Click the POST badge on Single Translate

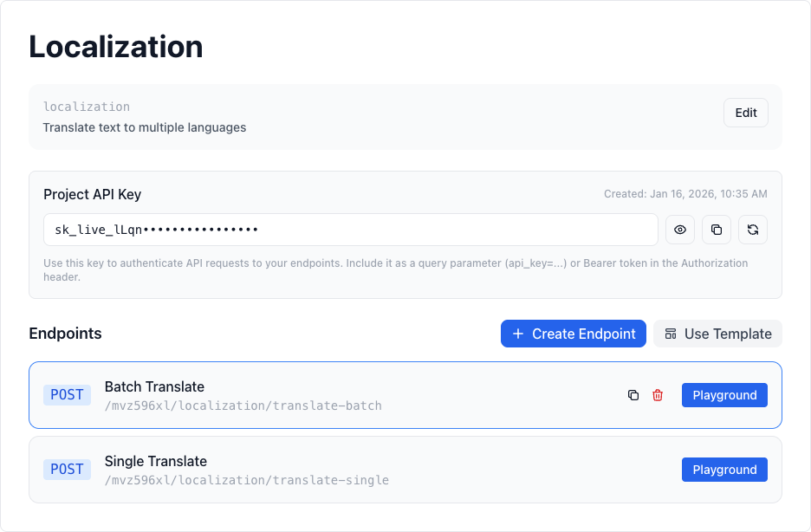tap(67, 470)
